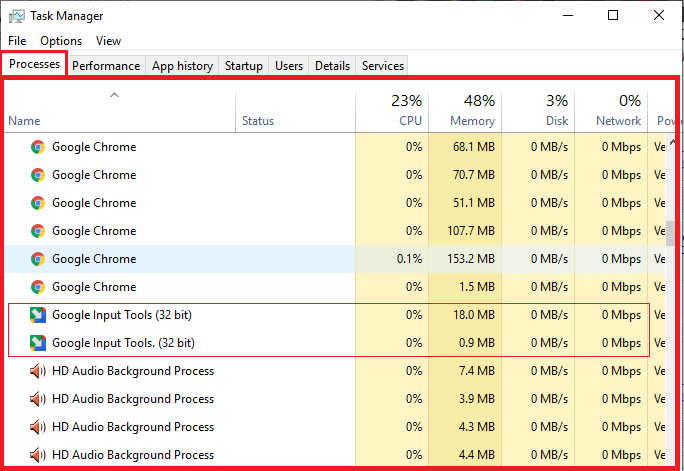The image size is (684, 471).
Task: Maximize the Task Manager window
Action: point(613,16)
